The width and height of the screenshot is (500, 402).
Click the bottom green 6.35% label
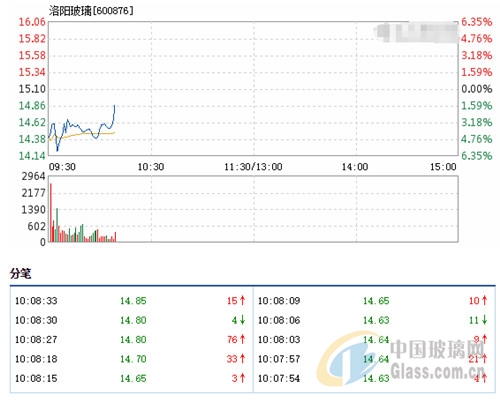tap(477, 156)
